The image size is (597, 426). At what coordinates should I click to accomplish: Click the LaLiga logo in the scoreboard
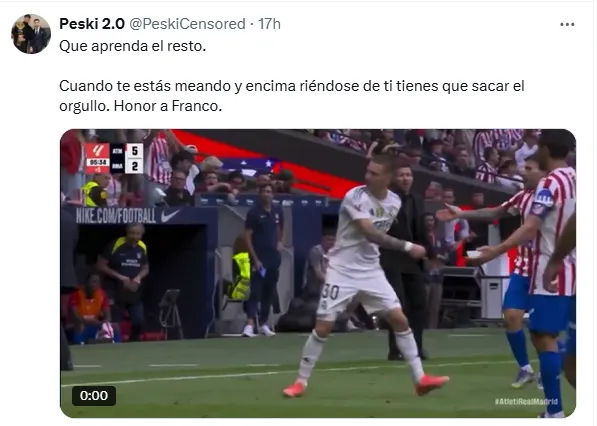97,150
